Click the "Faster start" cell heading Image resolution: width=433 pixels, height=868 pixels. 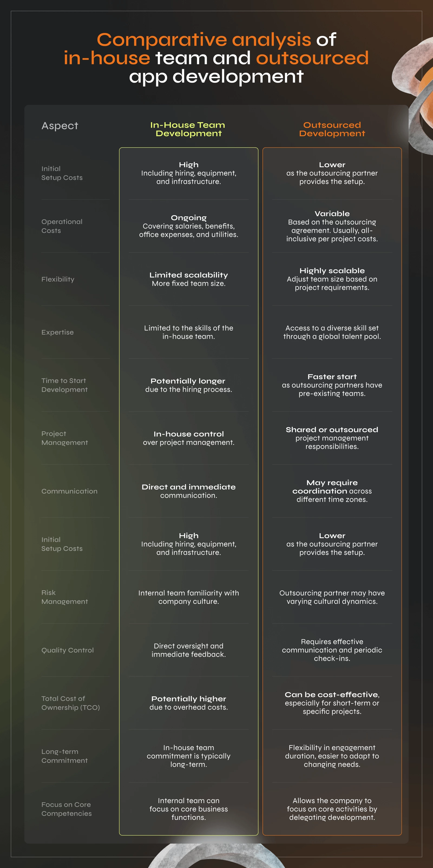pos(332,377)
